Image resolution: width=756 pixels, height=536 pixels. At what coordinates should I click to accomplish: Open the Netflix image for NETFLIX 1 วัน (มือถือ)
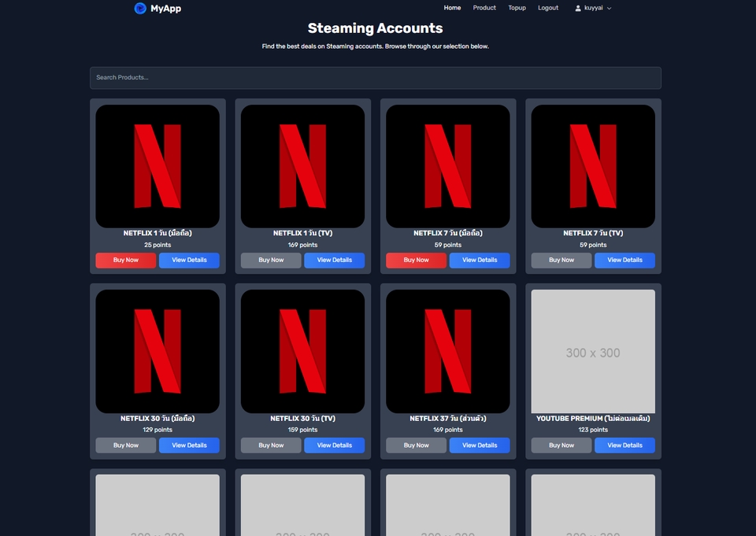click(x=157, y=166)
